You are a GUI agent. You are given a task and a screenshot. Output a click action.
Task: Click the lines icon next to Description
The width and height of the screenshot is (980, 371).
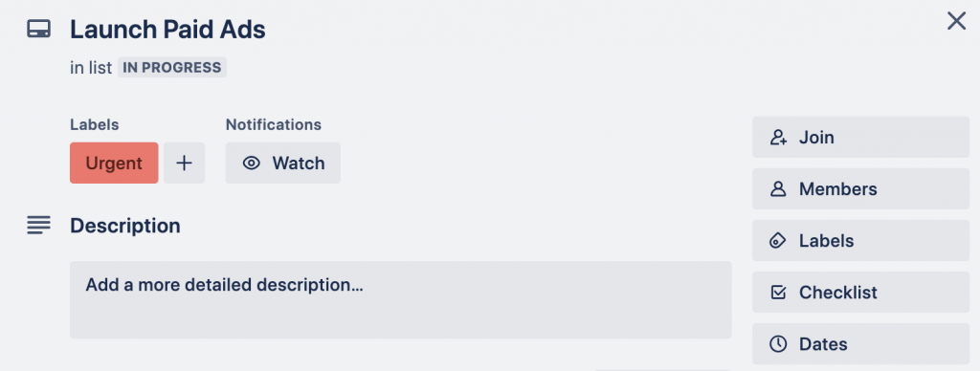pyautogui.click(x=38, y=226)
